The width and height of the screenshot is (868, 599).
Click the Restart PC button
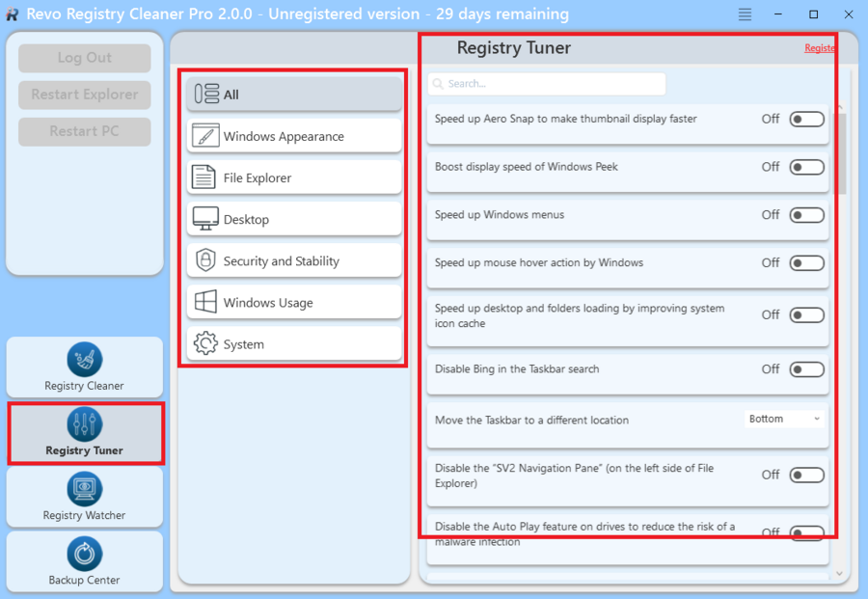click(84, 131)
